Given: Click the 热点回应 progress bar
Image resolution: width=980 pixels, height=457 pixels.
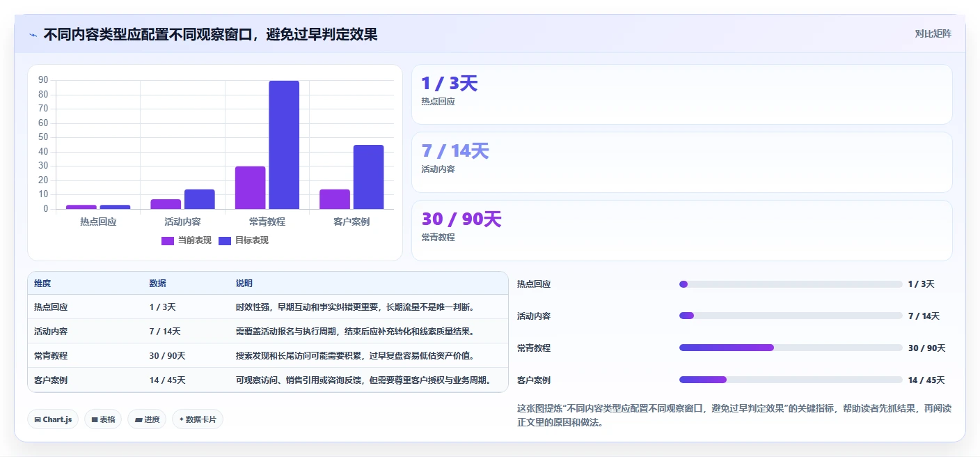Looking at the screenshot, I should pos(791,284).
